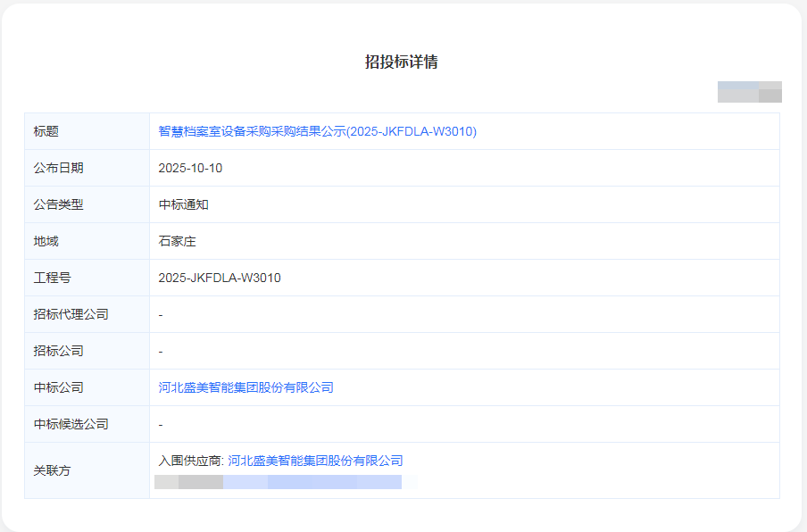Image resolution: width=807 pixels, height=532 pixels.
Task: Click the dash value in 招标代理公司 row
Action: 161,314
